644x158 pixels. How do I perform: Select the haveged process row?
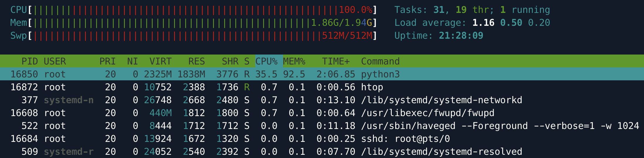pos(322,126)
